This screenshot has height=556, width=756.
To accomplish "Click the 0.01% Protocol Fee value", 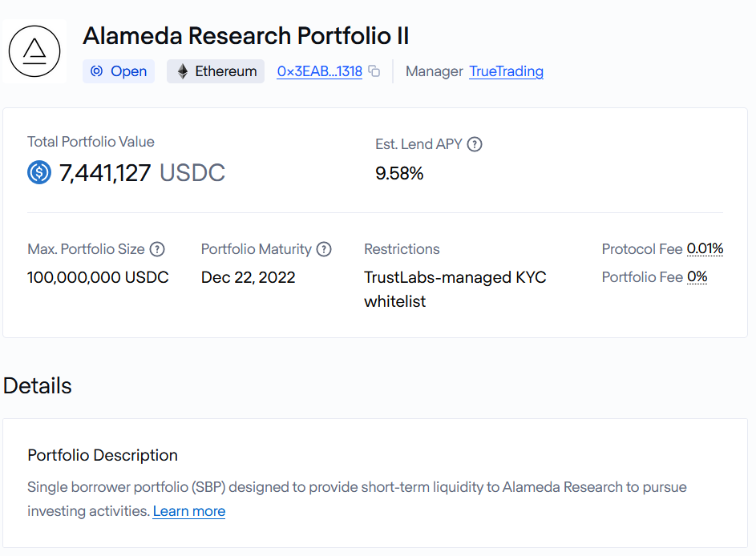I will click(x=705, y=249).
